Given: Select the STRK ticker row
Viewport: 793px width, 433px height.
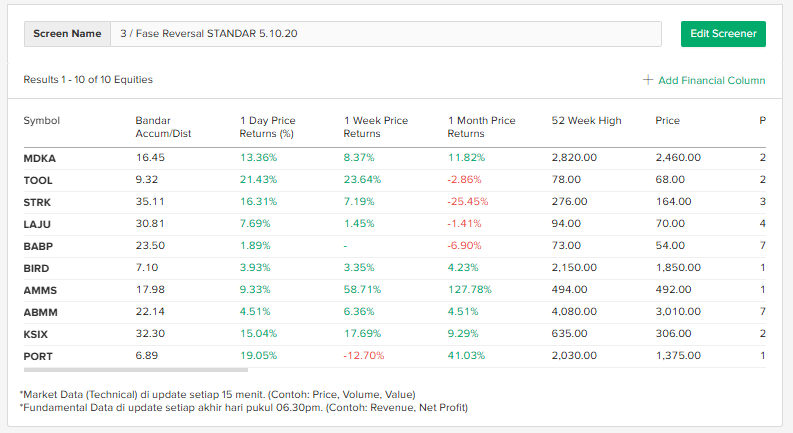Looking at the screenshot, I should 38,202.
